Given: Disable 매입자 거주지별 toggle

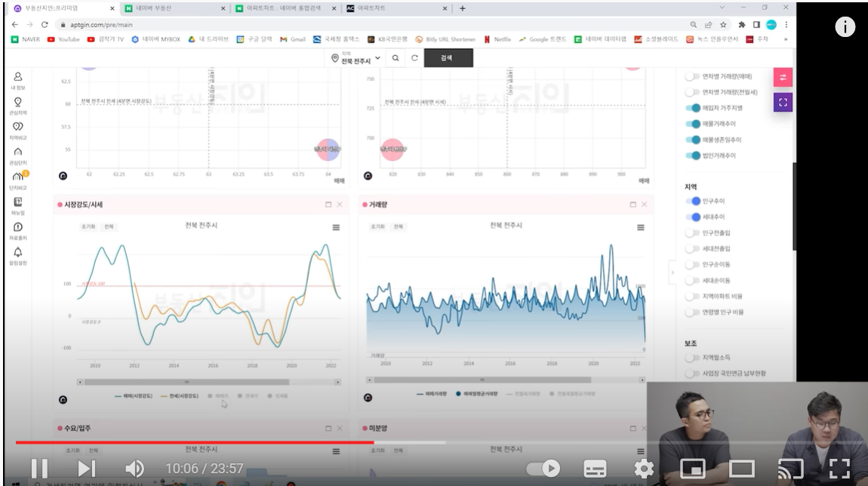Looking at the screenshot, I should tap(693, 108).
